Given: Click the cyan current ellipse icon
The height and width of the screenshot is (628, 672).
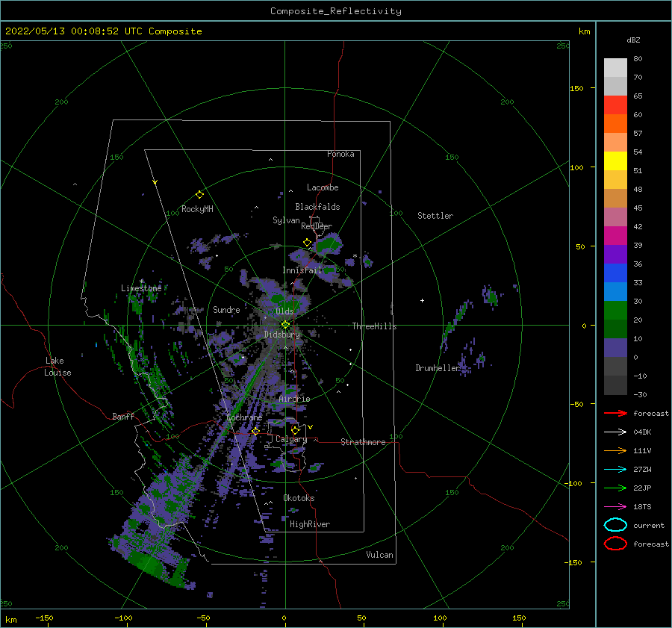Looking at the screenshot, I should pyautogui.click(x=615, y=525).
